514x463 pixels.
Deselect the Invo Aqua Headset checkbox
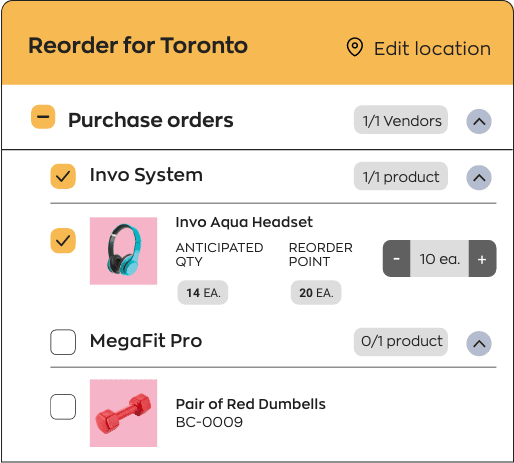tap(63, 241)
